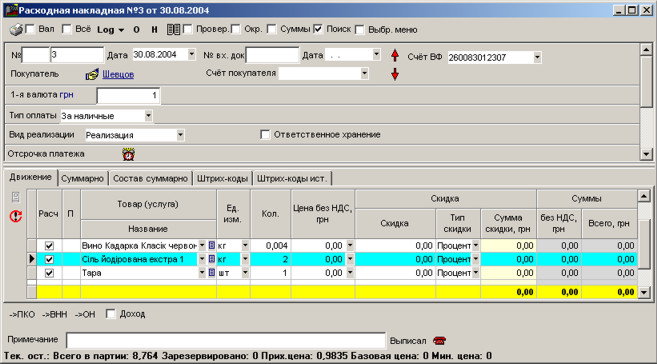Click the грн currency link
Viewport: 657px width, 364px height.
[67, 95]
